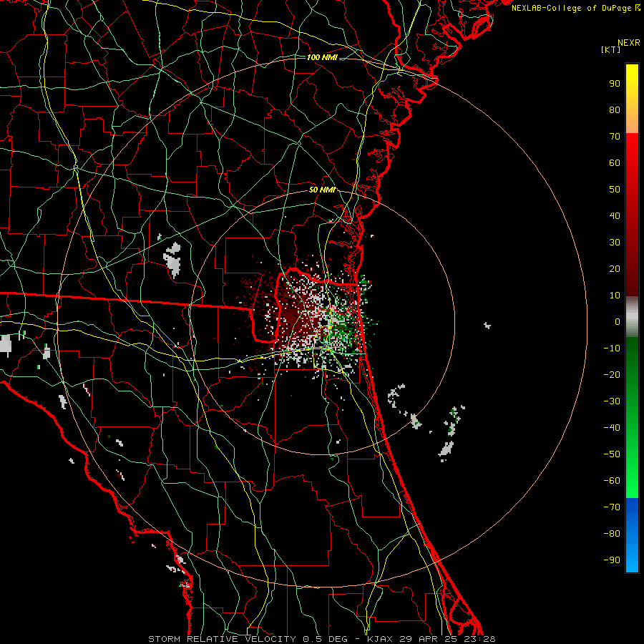Select the STORM RELATIVE VELOCITY caption text
The height and width of the screenshot is (644, 644).
tap(222, 639)
